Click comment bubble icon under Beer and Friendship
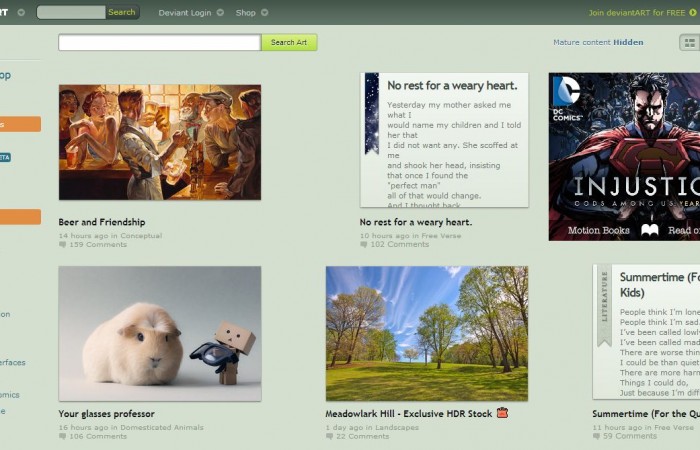The width and height of the screenshot is (700, 450). [x=63, y=244]
